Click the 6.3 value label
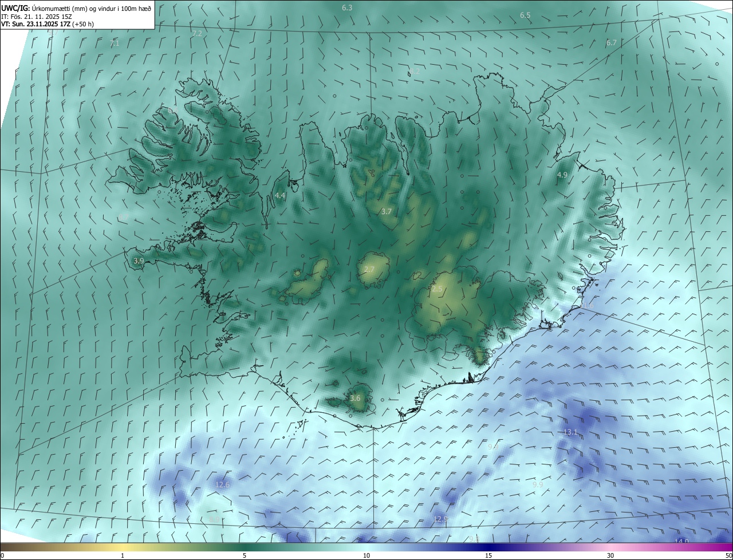This screenshot has height=560, width=733. coord(347,7)
